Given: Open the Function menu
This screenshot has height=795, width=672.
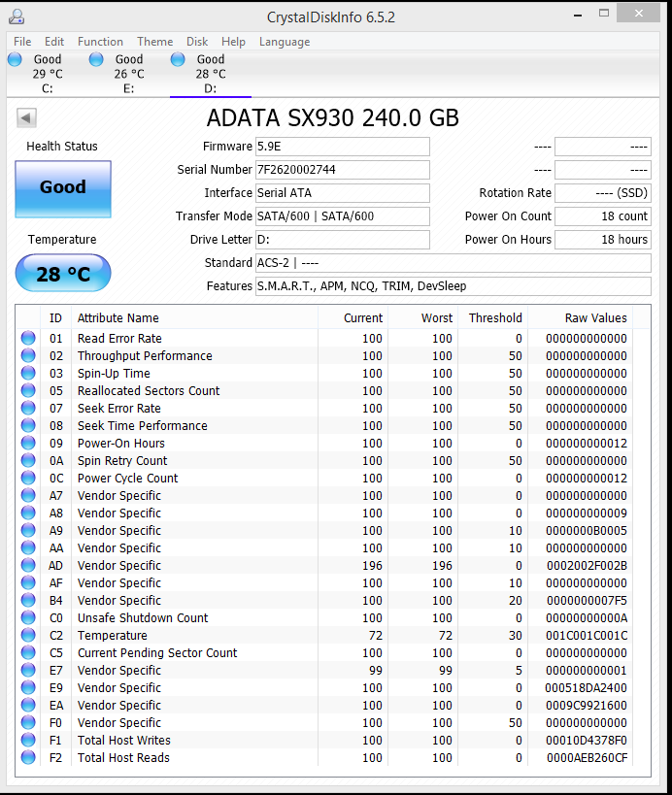Looking at the screenshot, I should [x=100, y=42].
